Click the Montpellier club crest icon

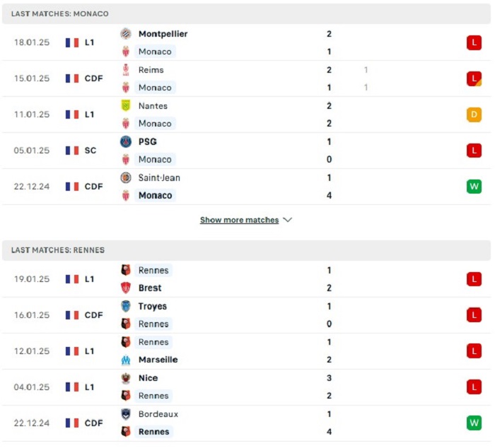click(x=126, y=34)
